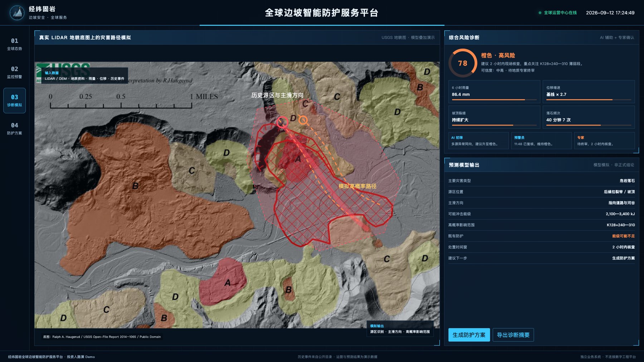Click the 全球运营中心在线 status text
The width and height of the screenshot is (644, 362).
tap(560, 13)
